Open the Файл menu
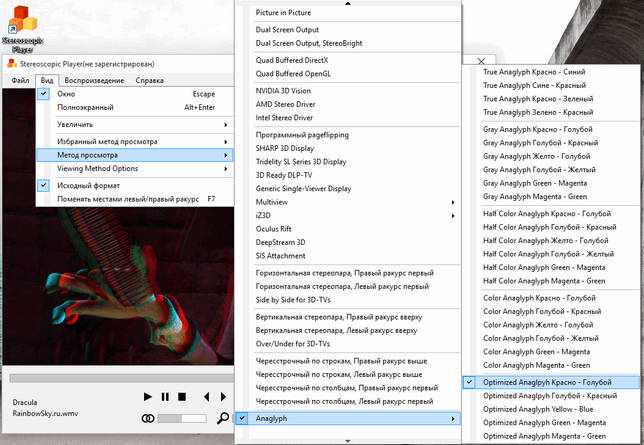This screenshot has height=445, width=644. [20, 81]
